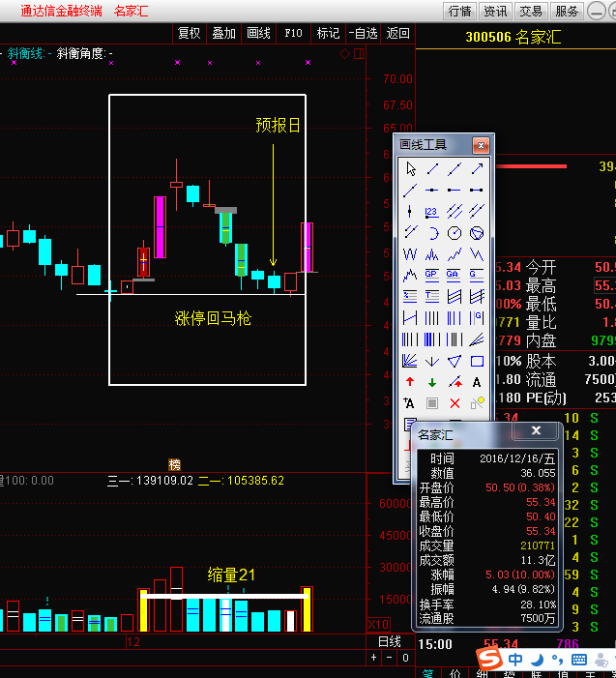This screenshot has width=616, height=678.
Task: Choose the '123' price label tool
Action: click(x=432, y=212)
